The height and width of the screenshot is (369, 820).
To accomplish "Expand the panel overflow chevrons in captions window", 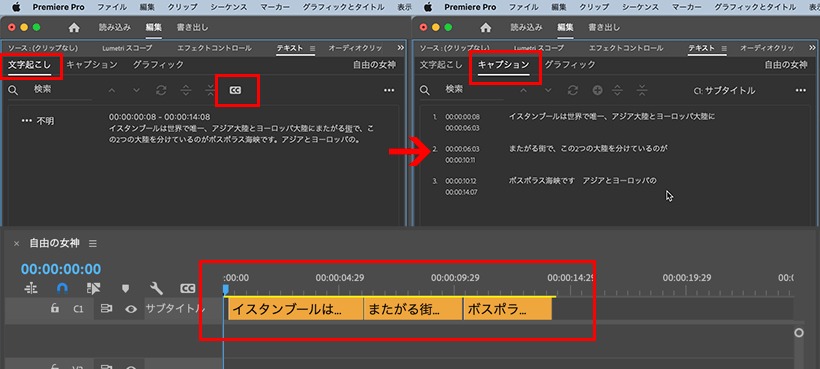I will (812, 48).
